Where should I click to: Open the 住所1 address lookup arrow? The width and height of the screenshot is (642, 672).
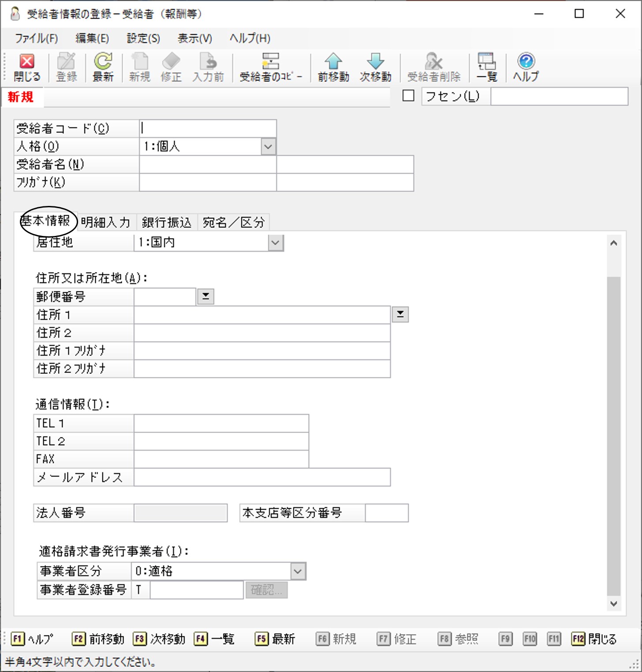coord(400,314)
